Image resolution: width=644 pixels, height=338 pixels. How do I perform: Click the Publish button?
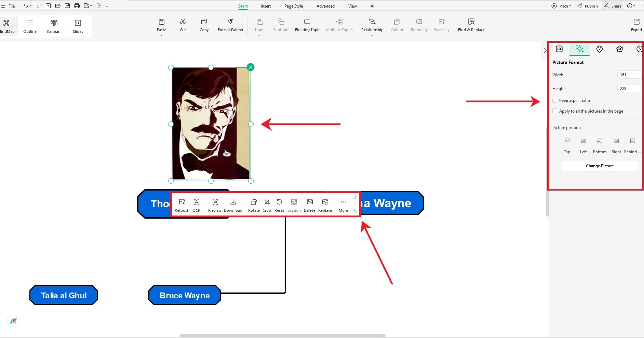[x=587, y=6]
